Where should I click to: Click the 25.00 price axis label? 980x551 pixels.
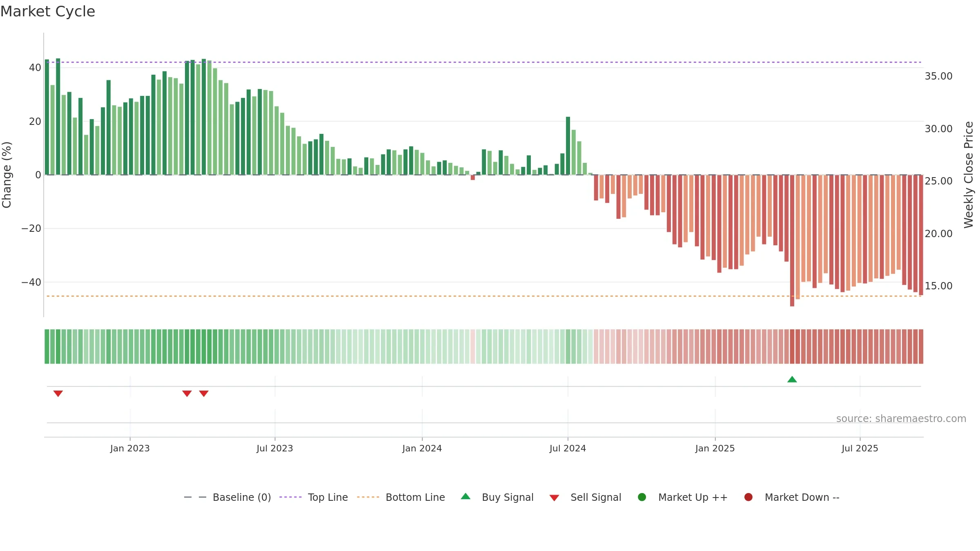[938, 181]
